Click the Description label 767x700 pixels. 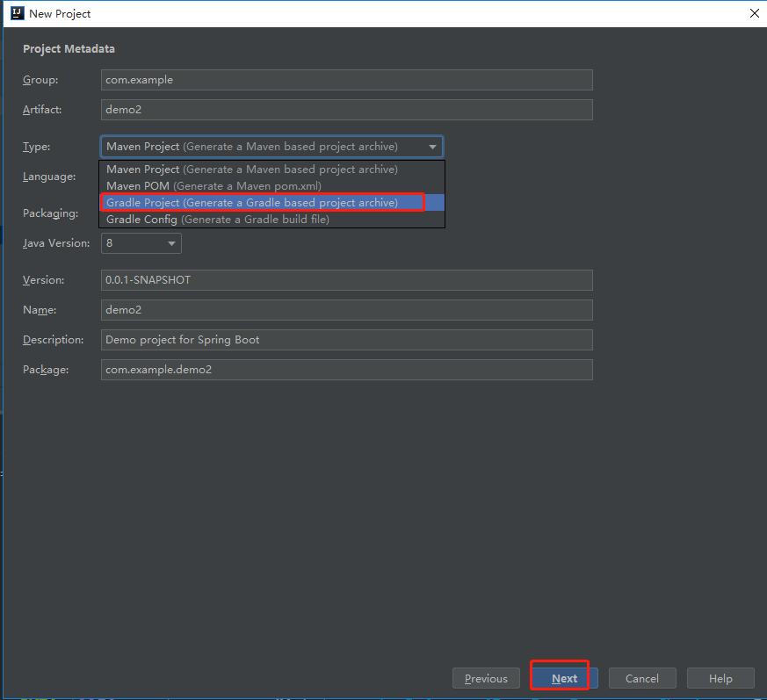point(54,340)
